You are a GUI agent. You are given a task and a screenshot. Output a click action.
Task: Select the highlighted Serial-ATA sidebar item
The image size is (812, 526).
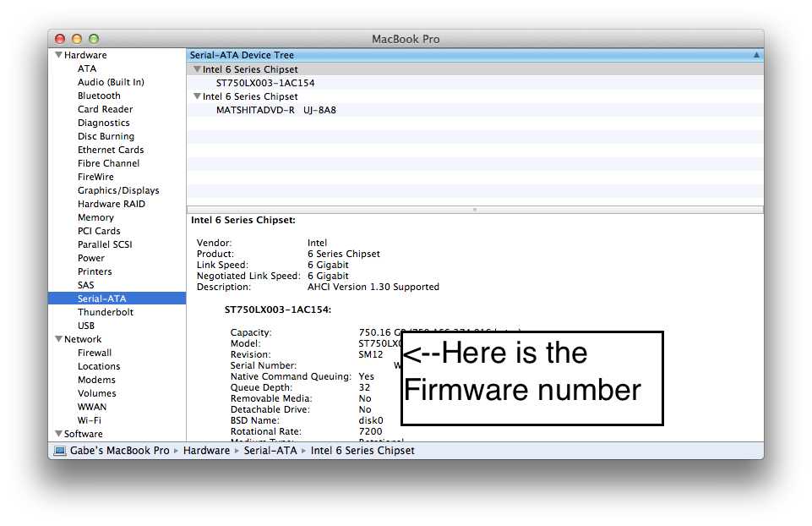point(117,299)
